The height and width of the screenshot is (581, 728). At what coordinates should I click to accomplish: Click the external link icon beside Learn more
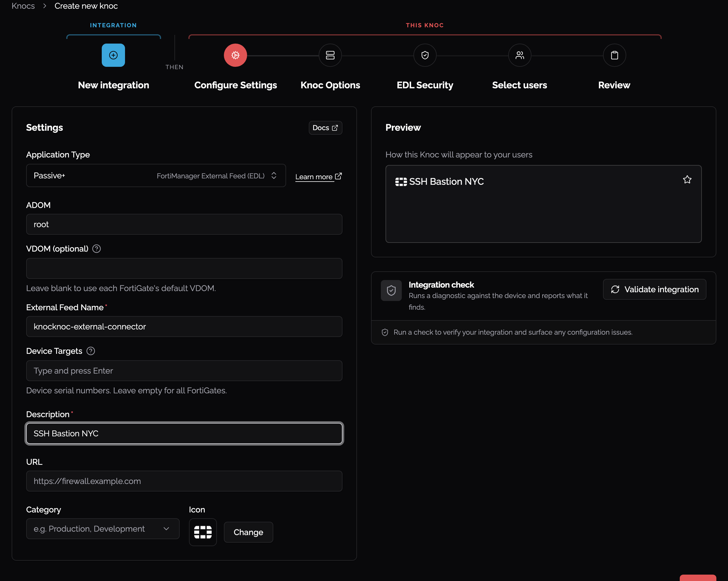pos(338,176)
